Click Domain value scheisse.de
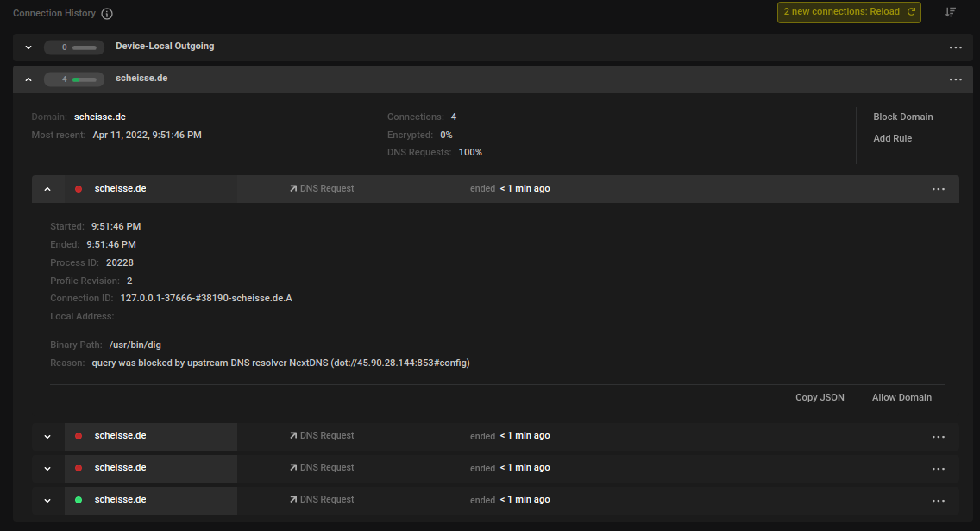The image size is (980, 531). 99,117
